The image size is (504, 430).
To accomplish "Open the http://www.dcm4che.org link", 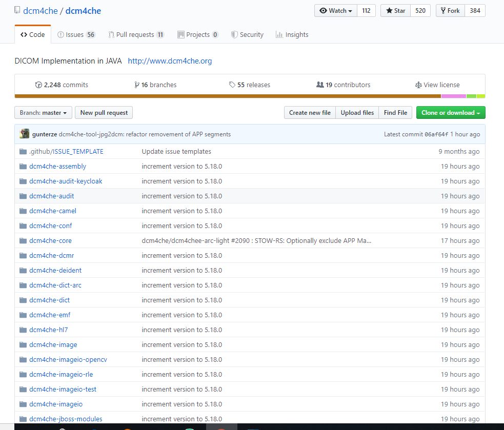I will tap(170, 61).
